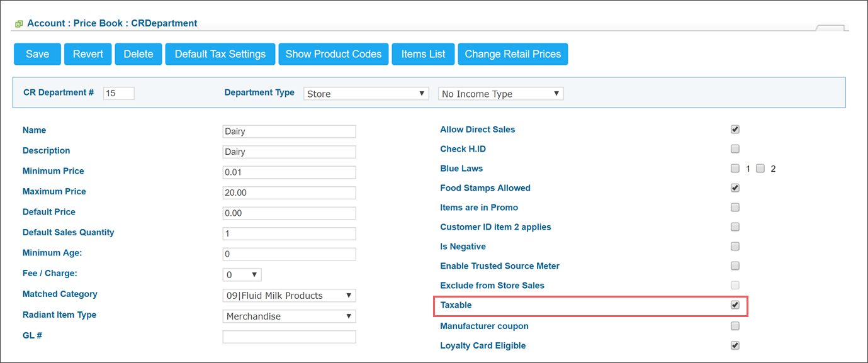Screen dimensions: 868x363
Task: Open the Items List
Action: click(x=424, y=54)
